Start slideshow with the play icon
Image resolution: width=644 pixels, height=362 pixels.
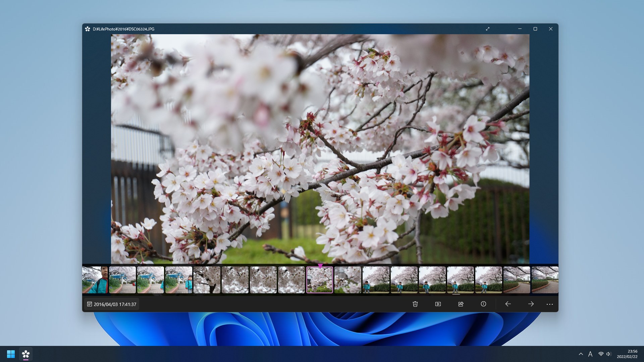[438, 304]
